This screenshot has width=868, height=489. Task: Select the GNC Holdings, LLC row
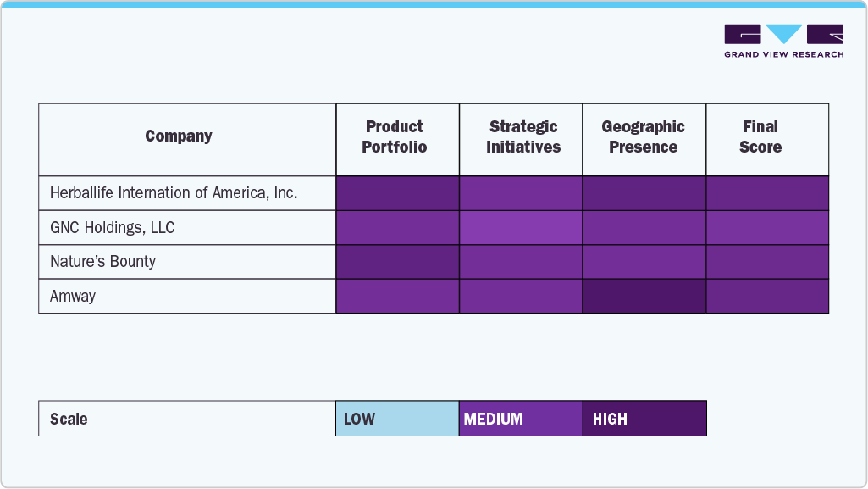(113, 228)
